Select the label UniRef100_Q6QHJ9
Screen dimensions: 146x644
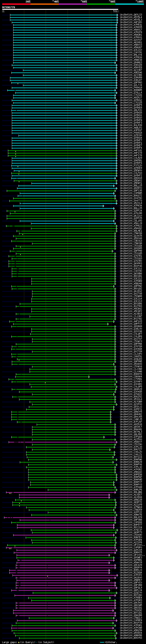(131, 389)
